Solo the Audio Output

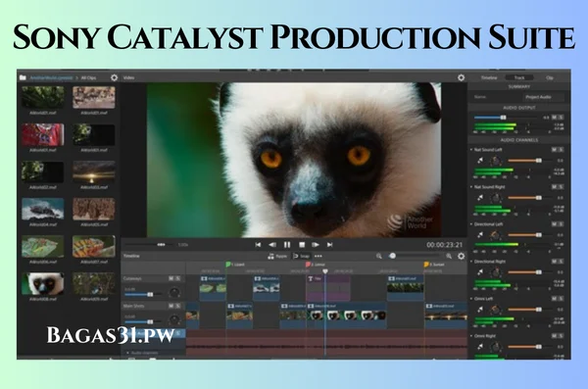(561, 118)
